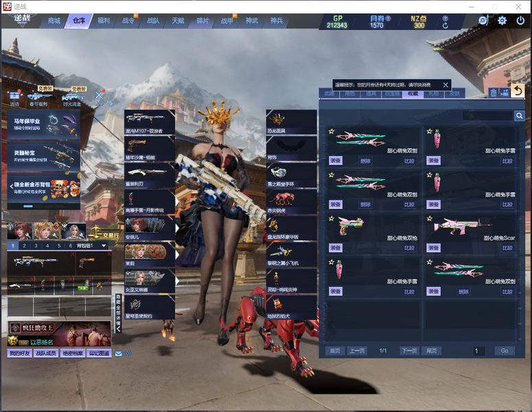Image resolution: width=532 pixels, height=412 pixels.
Task: Switch to the 皮肤 tab
Action: coord(454,93)
